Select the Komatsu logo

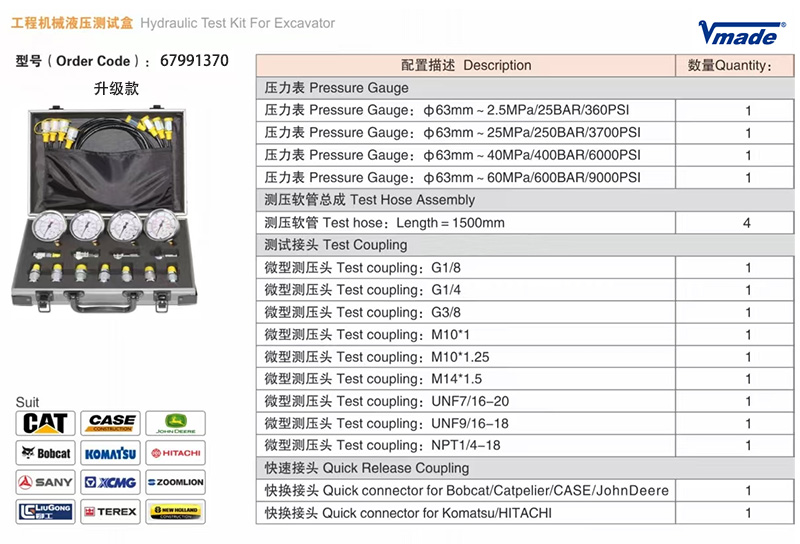coord(112,453)
